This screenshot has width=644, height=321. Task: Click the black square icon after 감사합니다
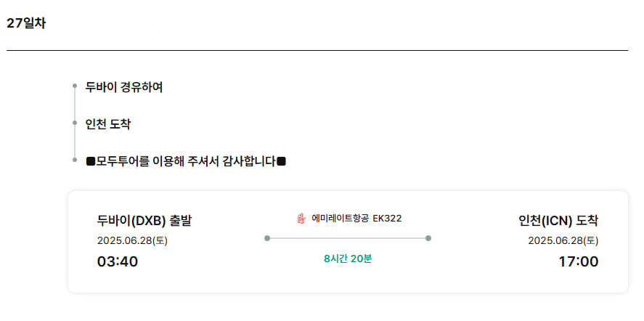tap(281, 161)
